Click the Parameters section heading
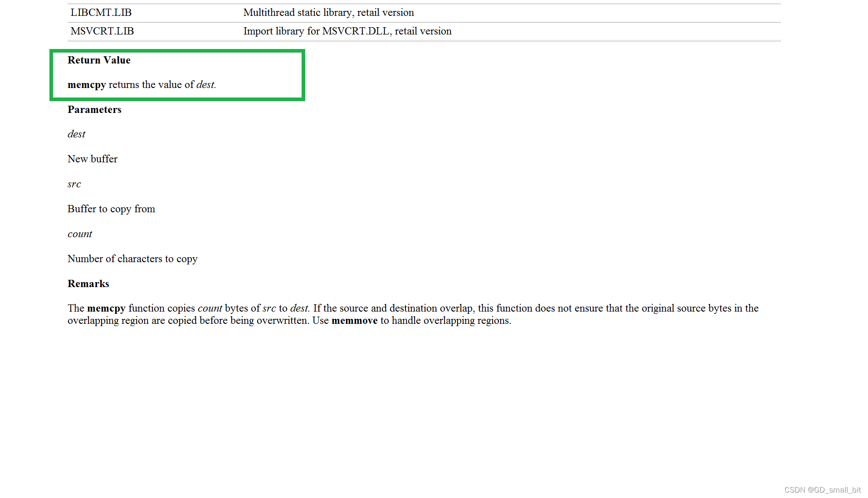868x498 pixels. tap(94, 109)
